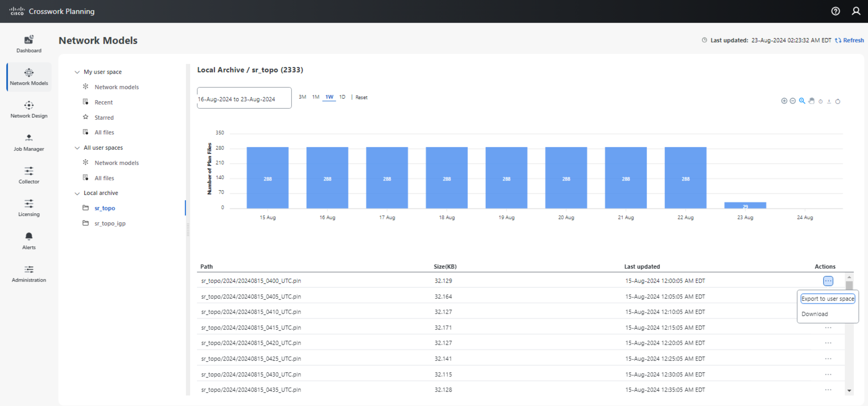This screenshot has width=868, height=406.
Task: Click the chart reset zoom icon
Action: point(821,101)
